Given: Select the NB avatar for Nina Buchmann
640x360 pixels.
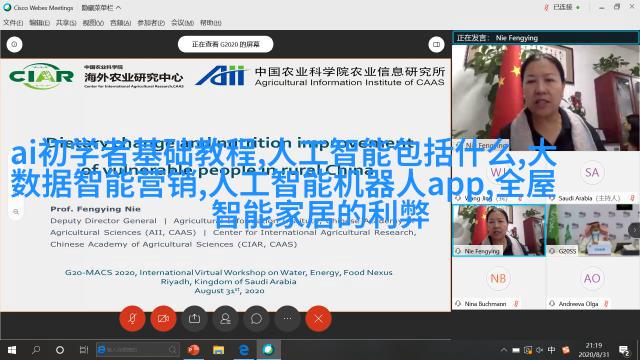Looking at the screenshot, I should pos(498,278).
